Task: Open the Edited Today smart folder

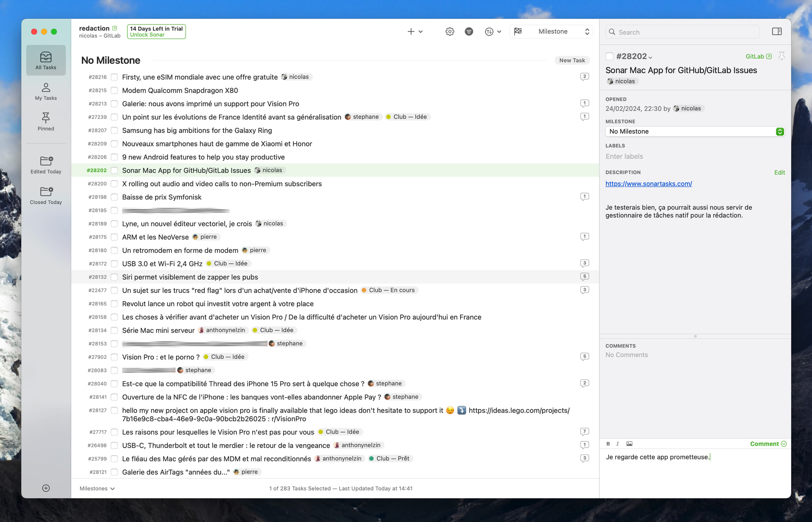Action: pyautogui.click(x=46, y=165)
